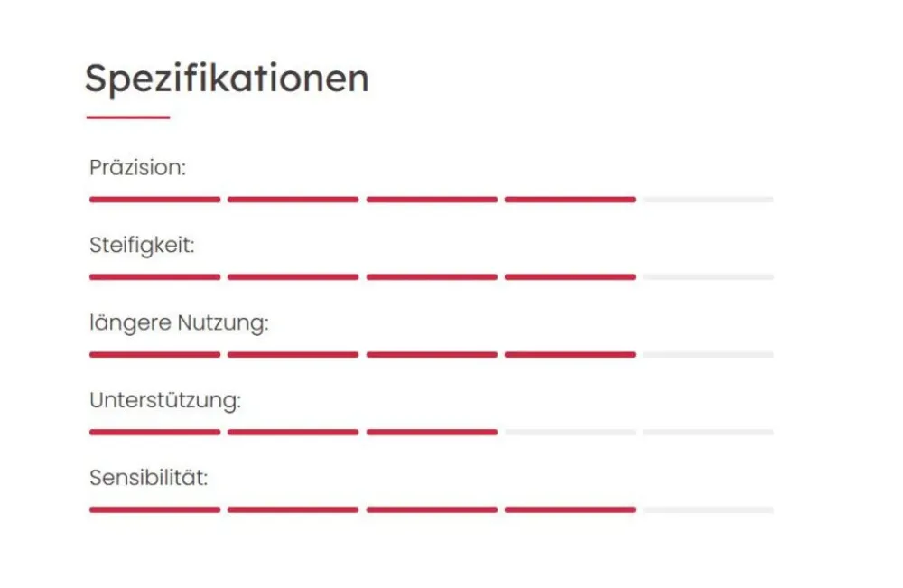Select the first segment of Präzision bar

[154, 200]
